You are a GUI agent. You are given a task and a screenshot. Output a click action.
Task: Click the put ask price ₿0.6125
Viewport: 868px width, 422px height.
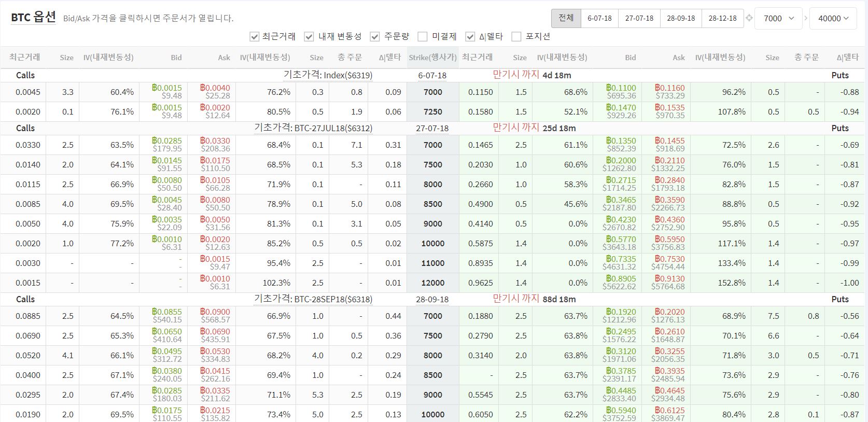point(669,411)
